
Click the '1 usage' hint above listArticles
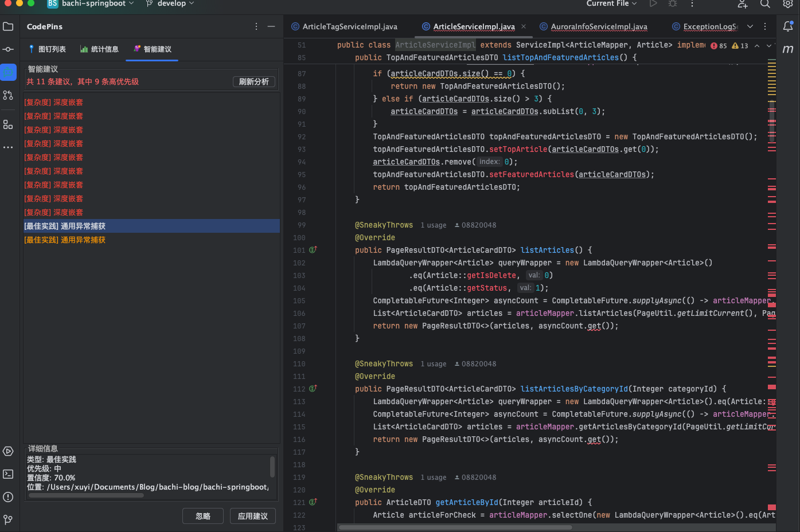[434, 225]
